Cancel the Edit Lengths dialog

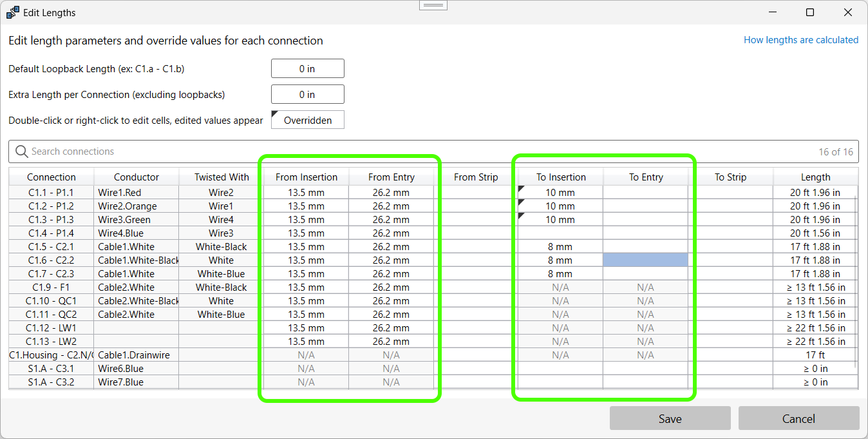799,418
